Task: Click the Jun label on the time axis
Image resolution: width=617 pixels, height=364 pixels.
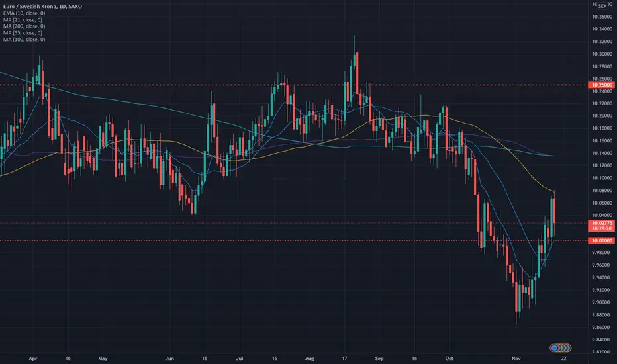Action: 169,359
